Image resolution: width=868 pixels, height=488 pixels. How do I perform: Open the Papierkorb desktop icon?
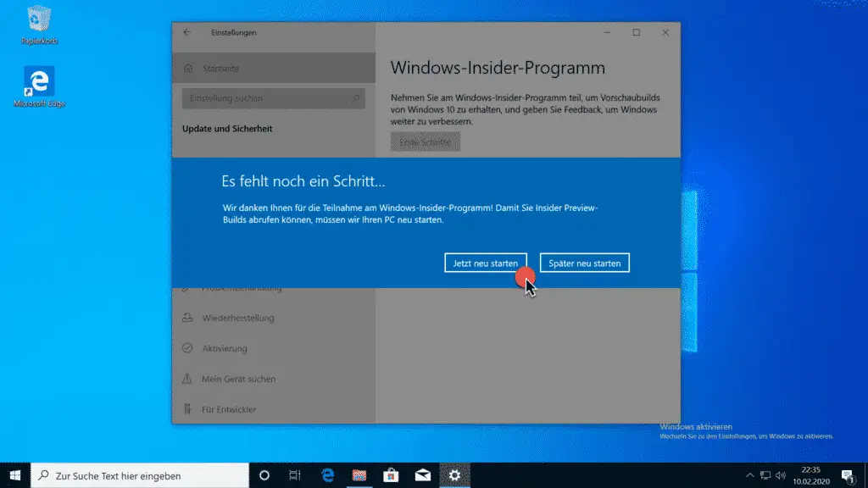[39, 25]
